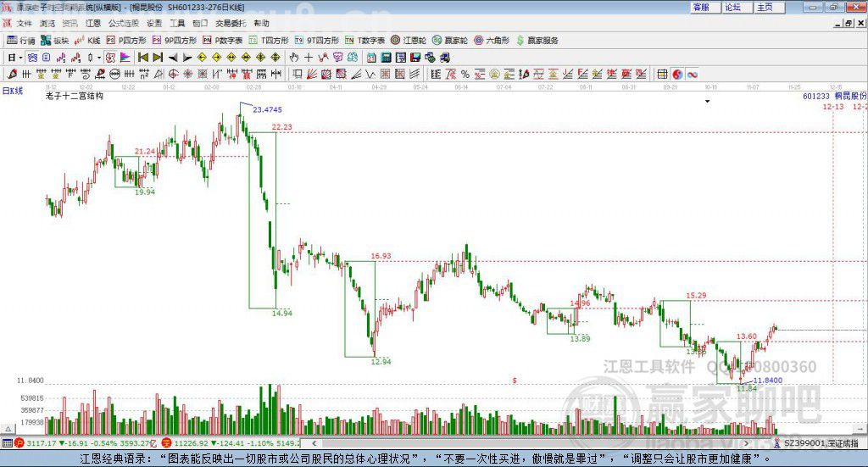The image size is (868, 467).
Task: Open the 六角形 hexagon tool
Action: 491,41
